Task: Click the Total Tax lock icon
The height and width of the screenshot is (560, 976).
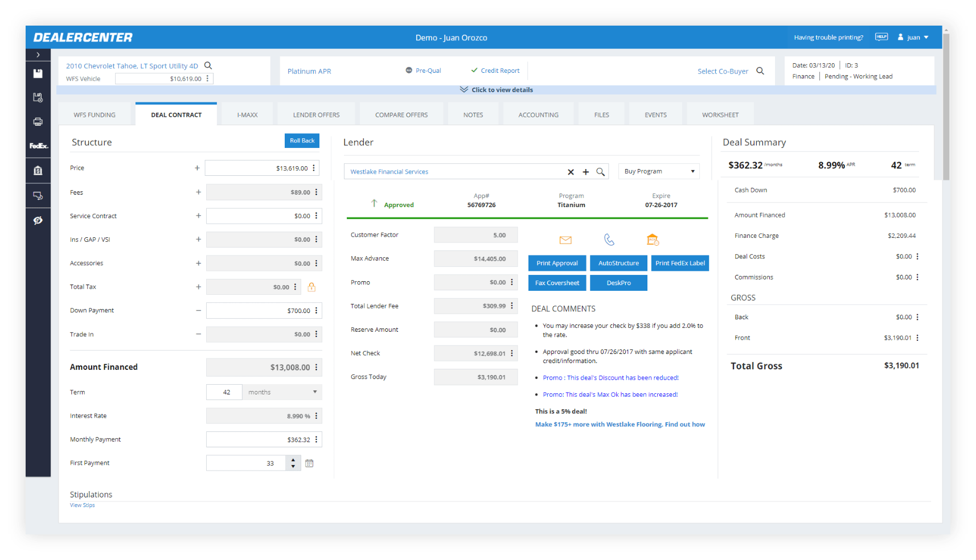Action: tap(311, 287)
